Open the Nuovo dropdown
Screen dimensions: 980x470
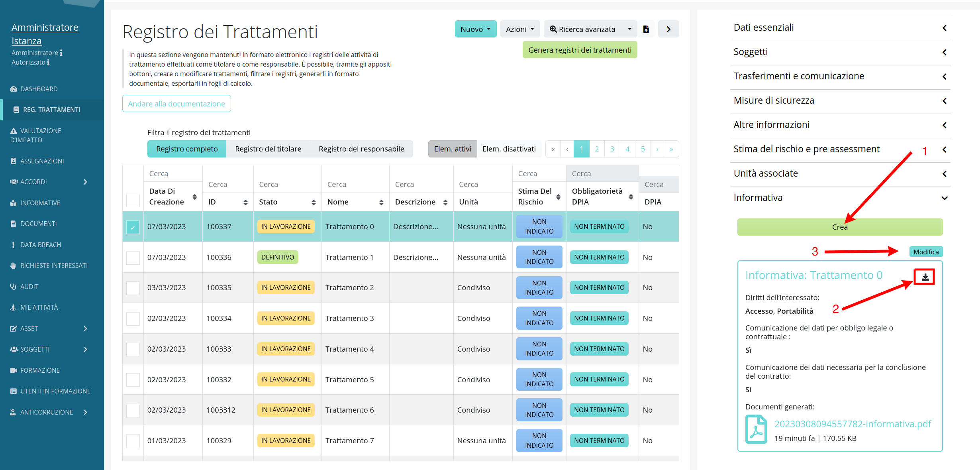[476, 29]
